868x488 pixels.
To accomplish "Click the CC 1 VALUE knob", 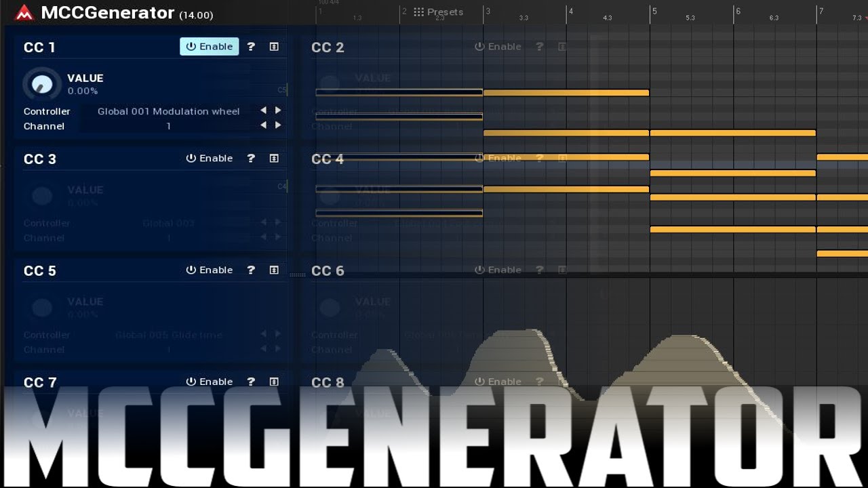I will click(42, 84).
